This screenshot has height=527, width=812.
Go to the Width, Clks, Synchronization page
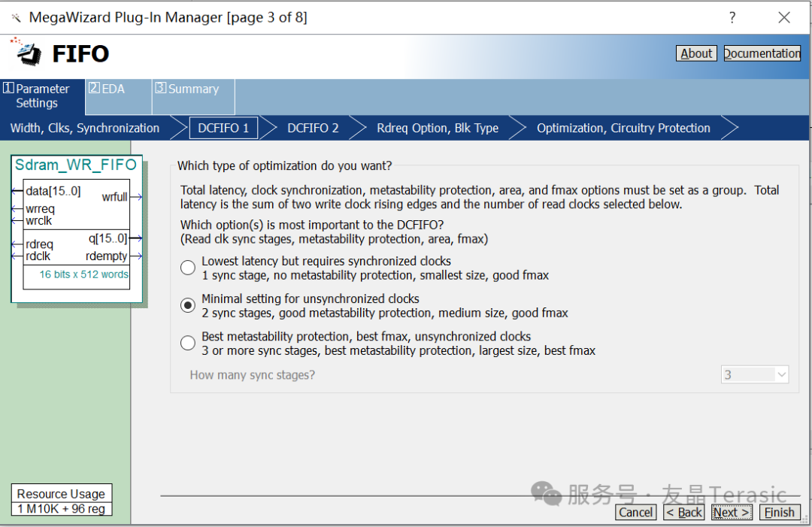pyautogui.click(x=85, y=128)
